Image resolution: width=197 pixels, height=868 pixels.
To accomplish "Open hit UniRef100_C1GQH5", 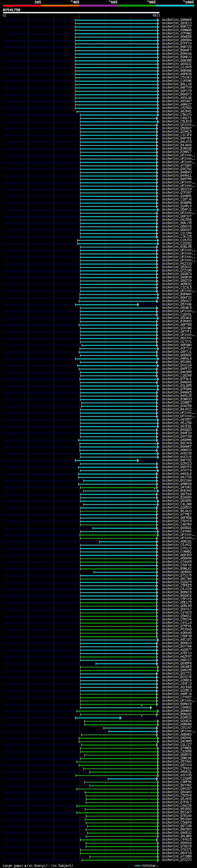I will (177, 778).
